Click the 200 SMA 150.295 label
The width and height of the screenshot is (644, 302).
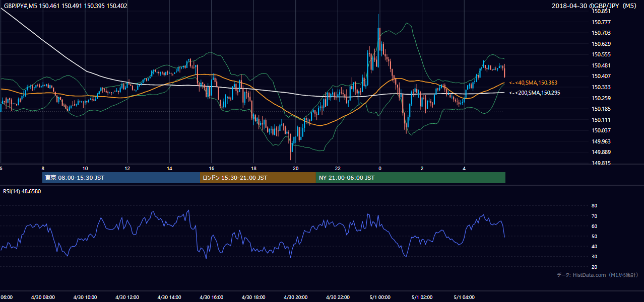[535, 93]
